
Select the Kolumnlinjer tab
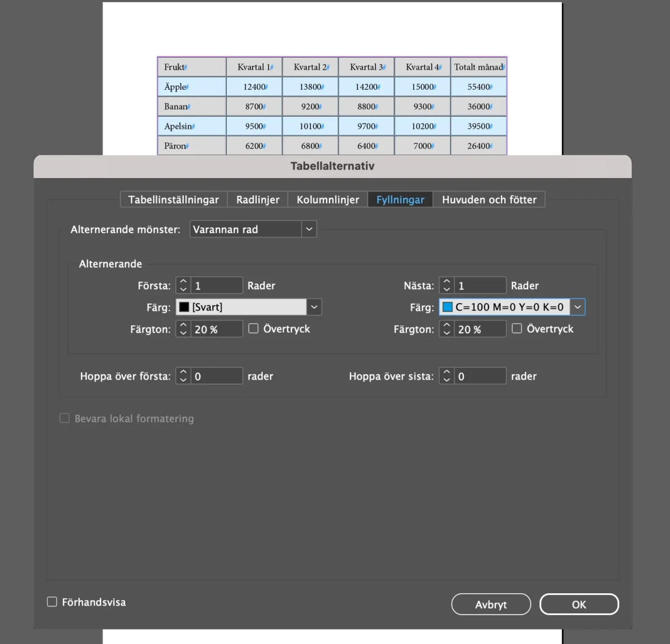(328, 200)
